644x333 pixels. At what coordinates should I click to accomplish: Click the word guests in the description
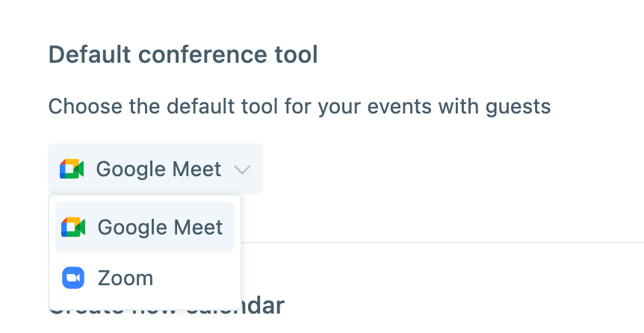coord(518,108)
